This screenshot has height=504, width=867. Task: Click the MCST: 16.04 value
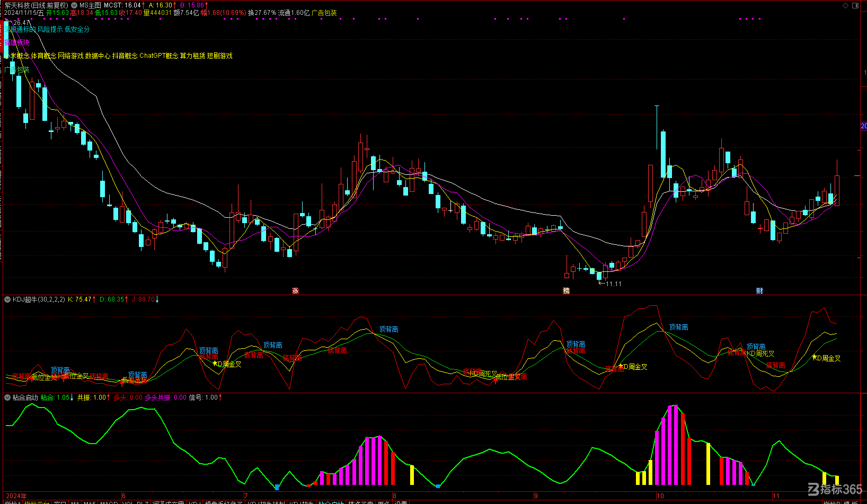pos(122,5)
